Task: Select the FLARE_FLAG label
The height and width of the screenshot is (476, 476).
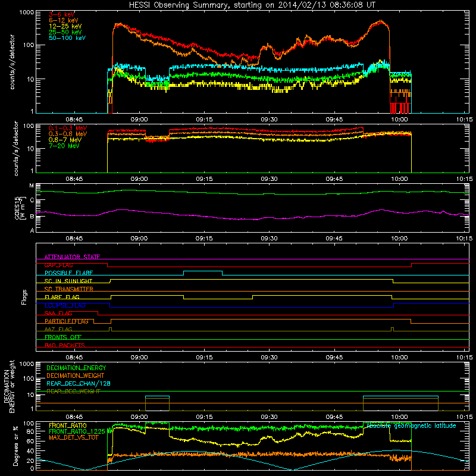Action: coord(62,297)
